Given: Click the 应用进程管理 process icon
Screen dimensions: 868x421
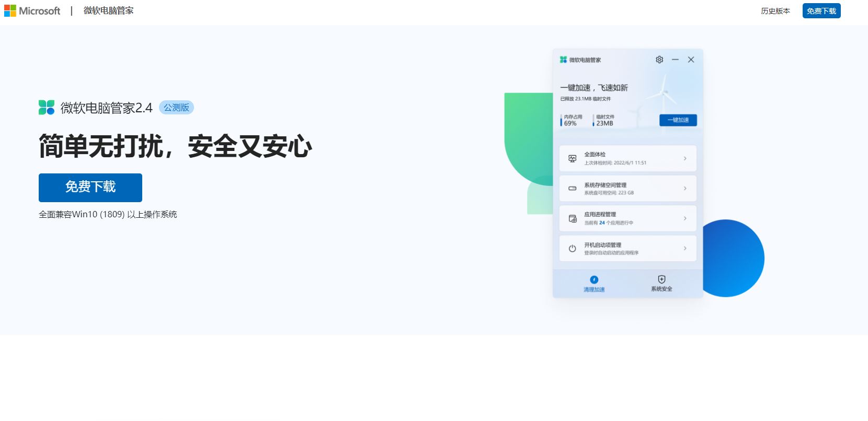Looking at the screenshot, I should tap(573, 218).
